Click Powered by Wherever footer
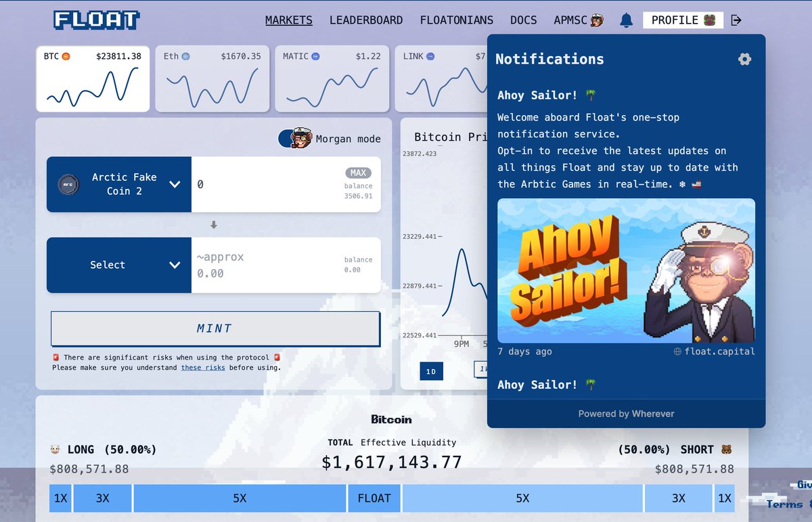Screen dimensions: 812x522 tap(626, 414)
